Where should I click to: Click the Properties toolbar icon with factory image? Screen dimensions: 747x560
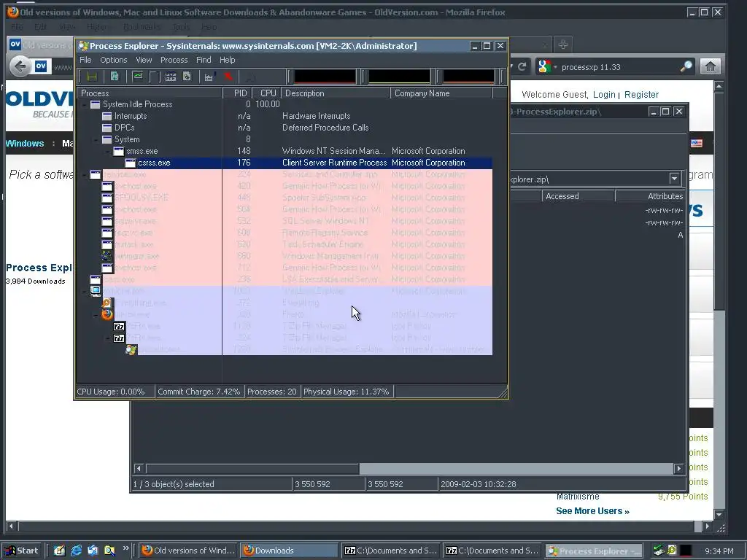[x=209, y=77]
